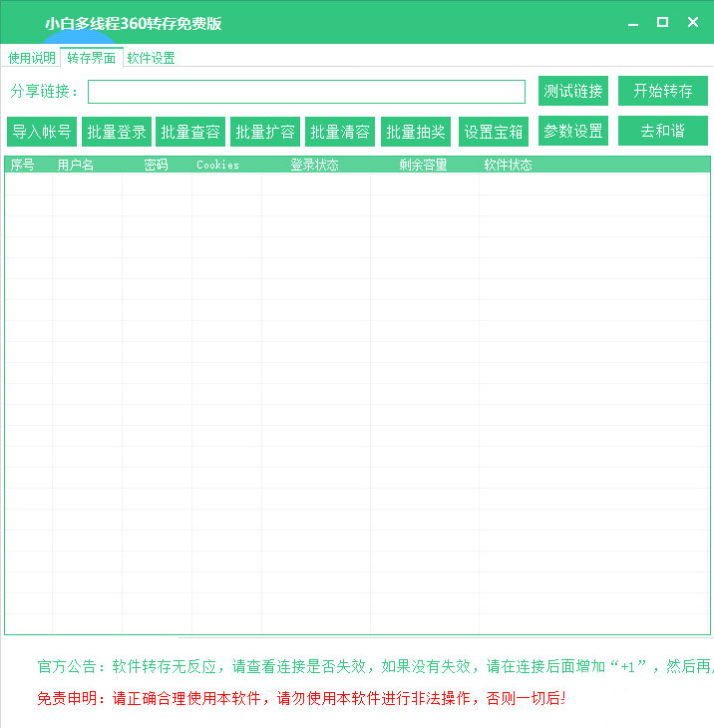Viewport: 714px width, 728px height.
Task: Click the 导入帐号 button
Action: 42,132
